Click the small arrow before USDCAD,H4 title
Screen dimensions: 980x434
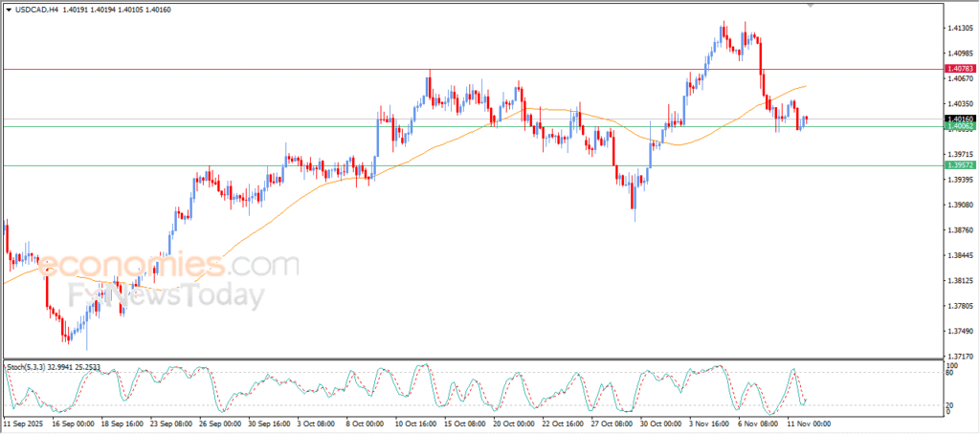coord(8,10)
